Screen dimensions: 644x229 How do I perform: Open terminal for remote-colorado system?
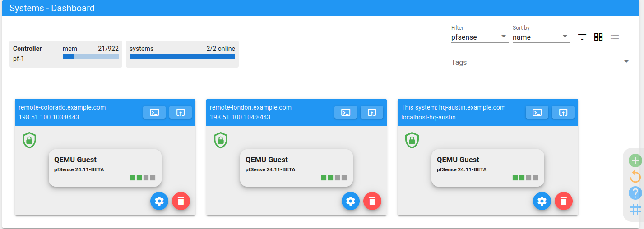(154, 113)
